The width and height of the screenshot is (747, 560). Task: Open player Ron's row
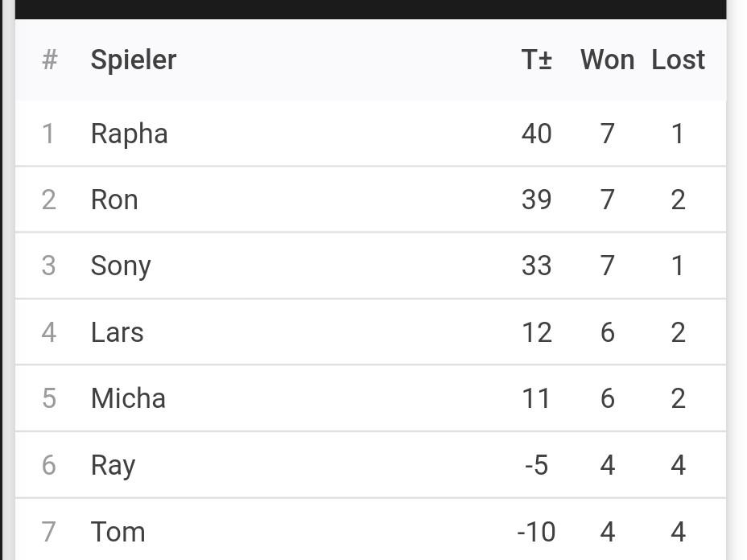[x=370, y=200]
